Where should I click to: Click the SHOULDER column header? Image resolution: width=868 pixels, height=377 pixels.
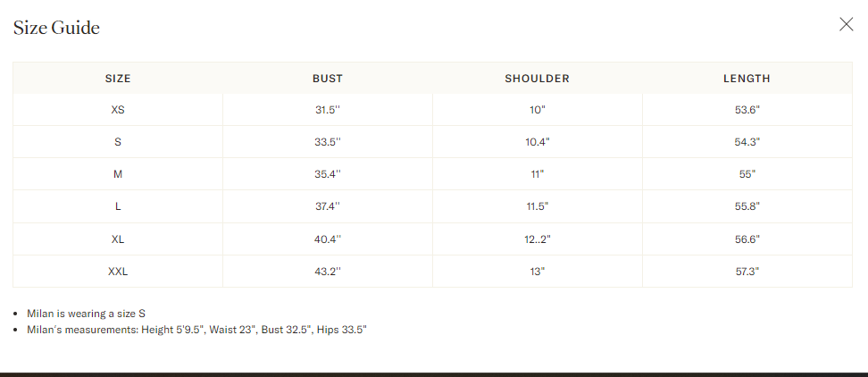click(537, 79)
